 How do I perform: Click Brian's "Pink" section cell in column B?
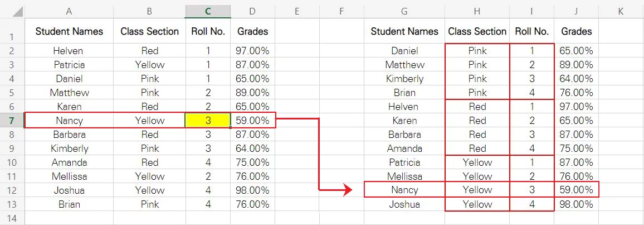click(149, 204)
